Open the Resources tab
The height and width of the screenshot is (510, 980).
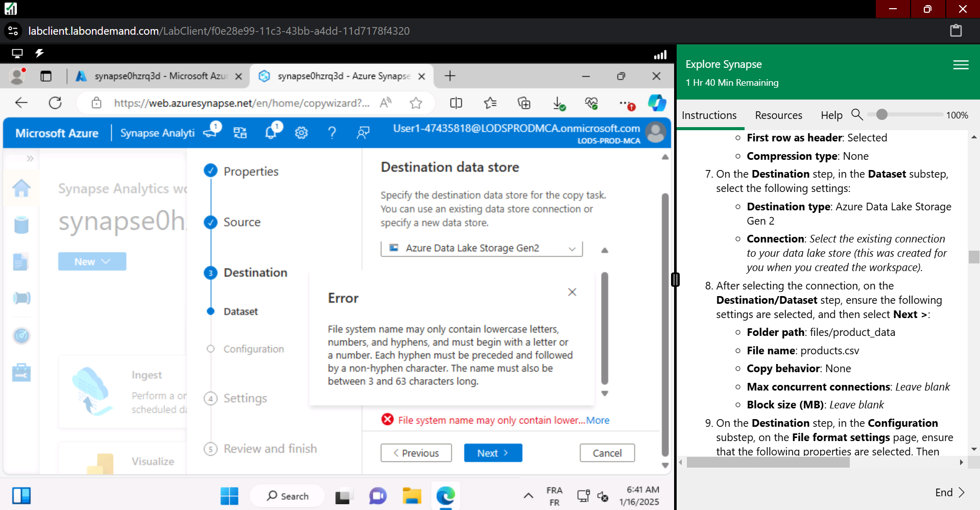coord(778,115)
